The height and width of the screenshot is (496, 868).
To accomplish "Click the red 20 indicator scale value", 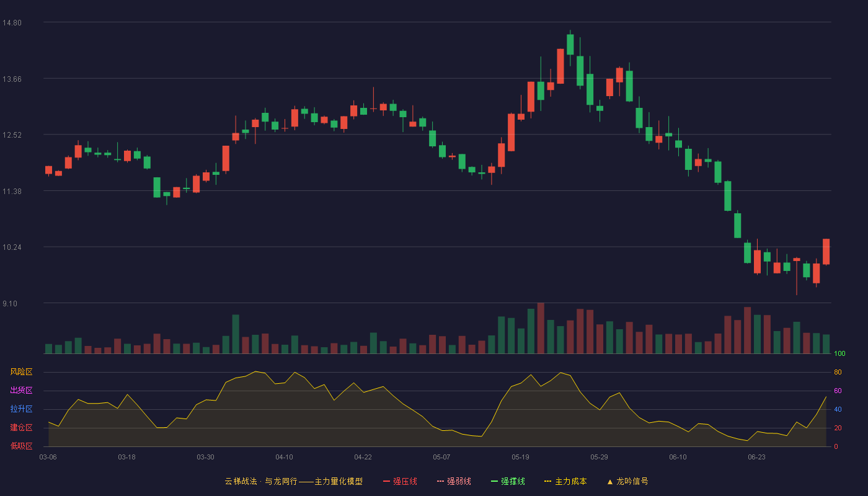I will click(x=838, y=428).
